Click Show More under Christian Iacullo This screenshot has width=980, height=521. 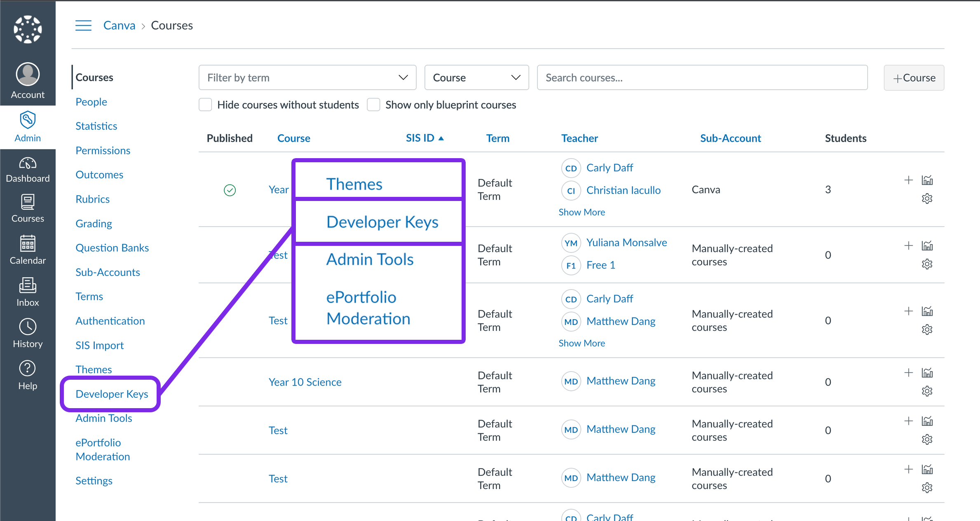[x=581, y=212]
